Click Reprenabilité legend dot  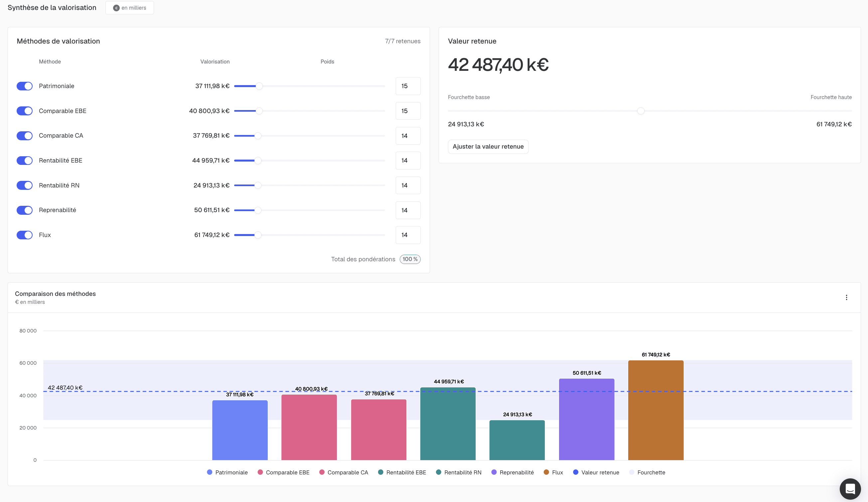[494, 472]
